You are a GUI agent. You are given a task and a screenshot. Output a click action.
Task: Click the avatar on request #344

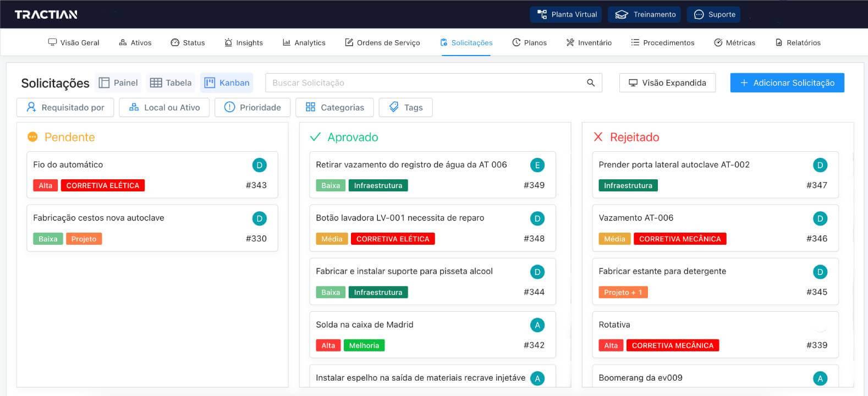(x=537, y=272)
